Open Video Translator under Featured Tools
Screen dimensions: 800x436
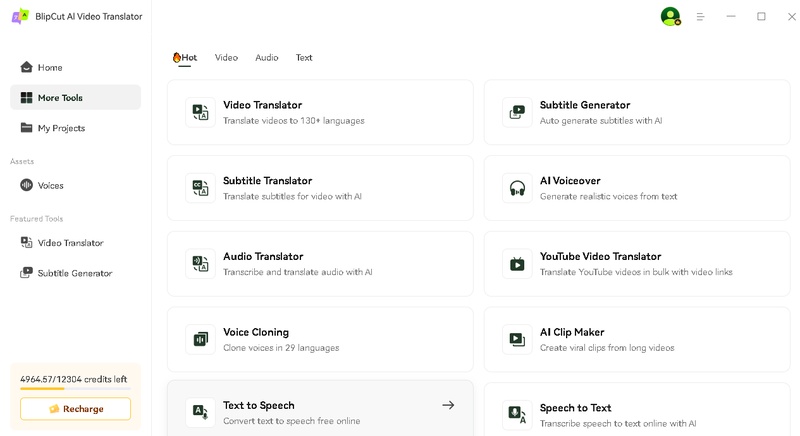click(76, 243)
